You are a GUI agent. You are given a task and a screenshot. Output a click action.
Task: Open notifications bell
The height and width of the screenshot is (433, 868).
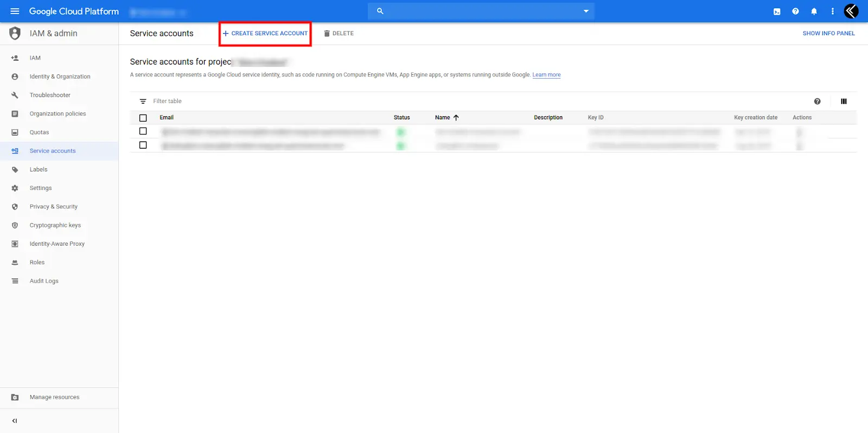coord(814,11)
